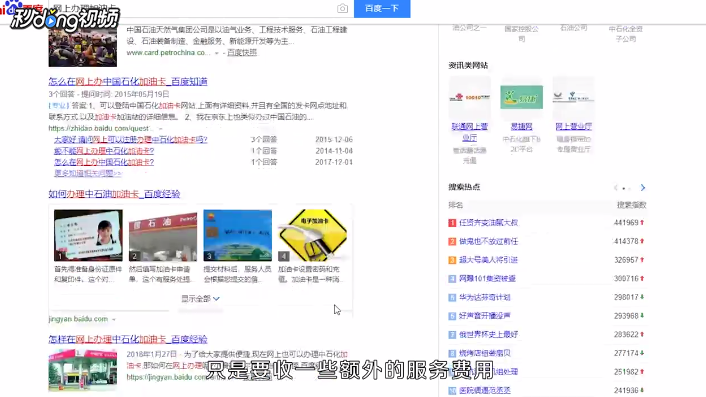The image size is (706, 397).
Task: Click green down arrow beside 277174
Action: 642,353
